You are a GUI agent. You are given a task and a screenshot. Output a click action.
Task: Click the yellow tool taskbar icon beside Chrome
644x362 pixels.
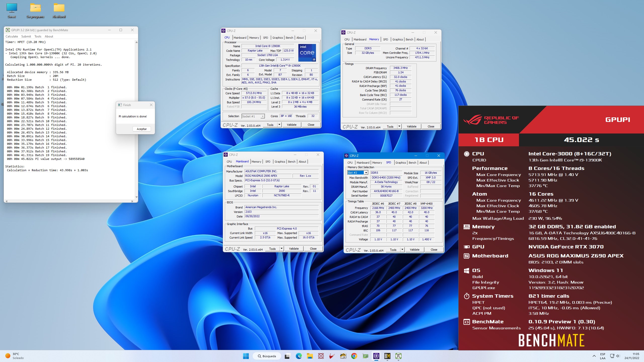click(343, 356)
